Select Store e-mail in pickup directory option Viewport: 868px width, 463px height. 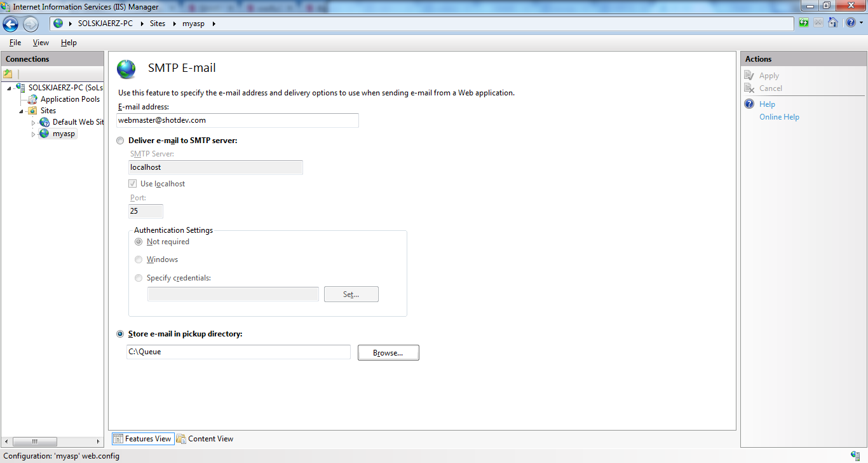pos(120,334)
